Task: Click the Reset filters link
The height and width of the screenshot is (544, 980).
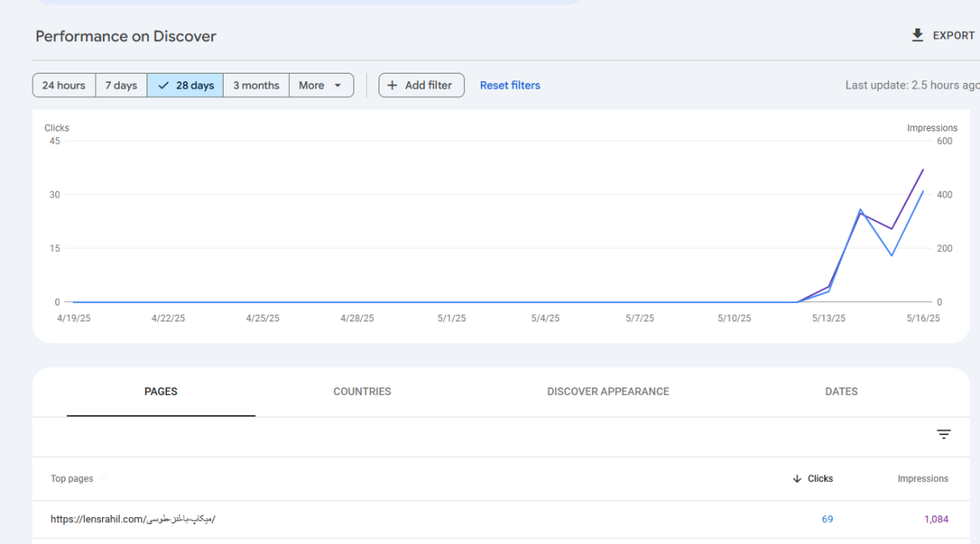Action: tap(509, 85)
